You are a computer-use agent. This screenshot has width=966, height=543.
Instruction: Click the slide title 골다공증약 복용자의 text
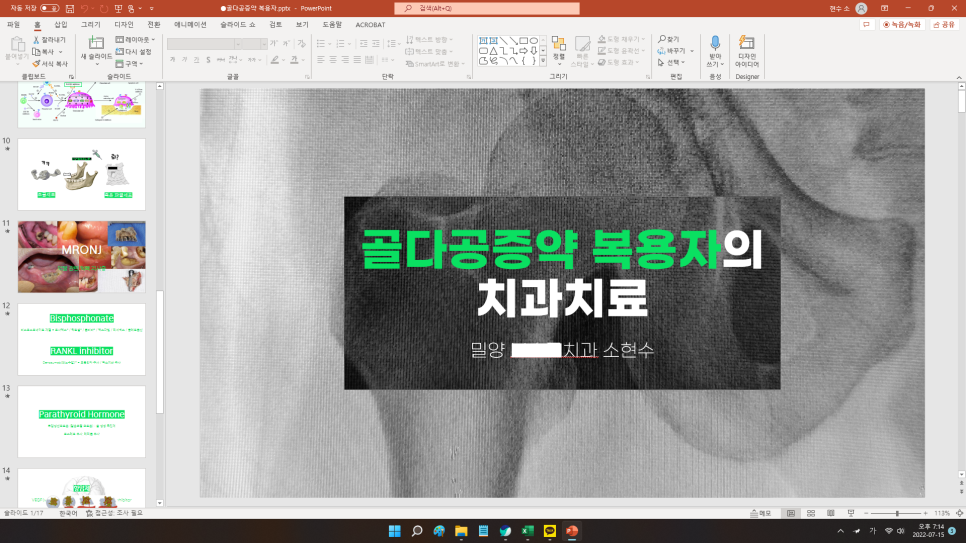point(562,249)
